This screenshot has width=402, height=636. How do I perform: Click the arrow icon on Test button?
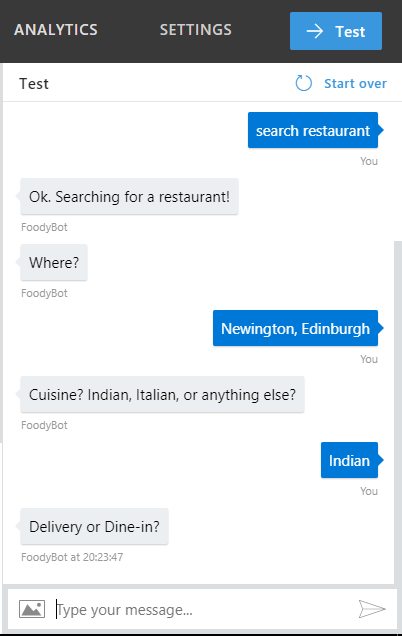point(315,31)
